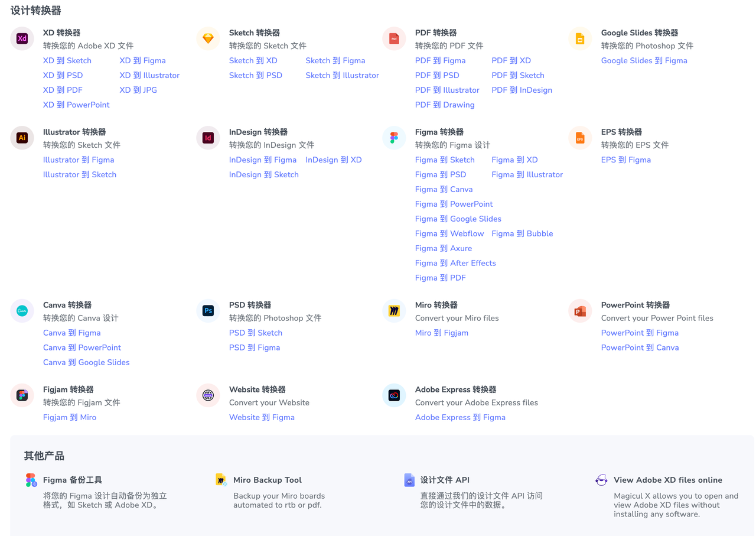Click the Google Slides converter icon
This screenshot has width=756, height=536.
pyautogui.click(x=580, y=39)
